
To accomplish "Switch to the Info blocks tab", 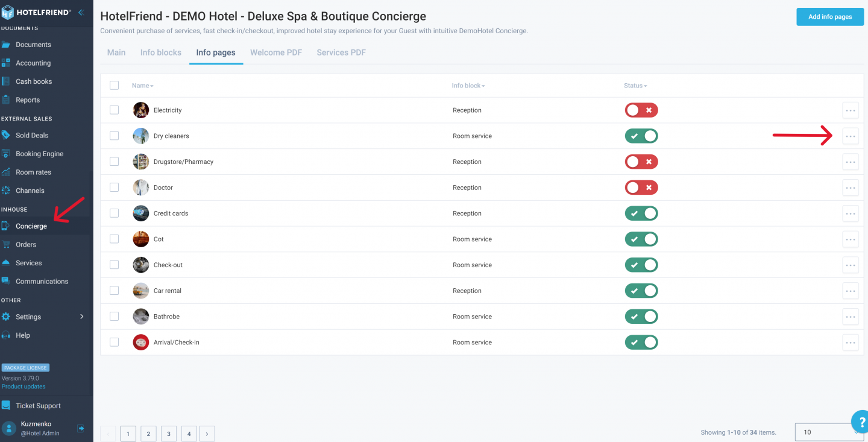I will (161, 52).
